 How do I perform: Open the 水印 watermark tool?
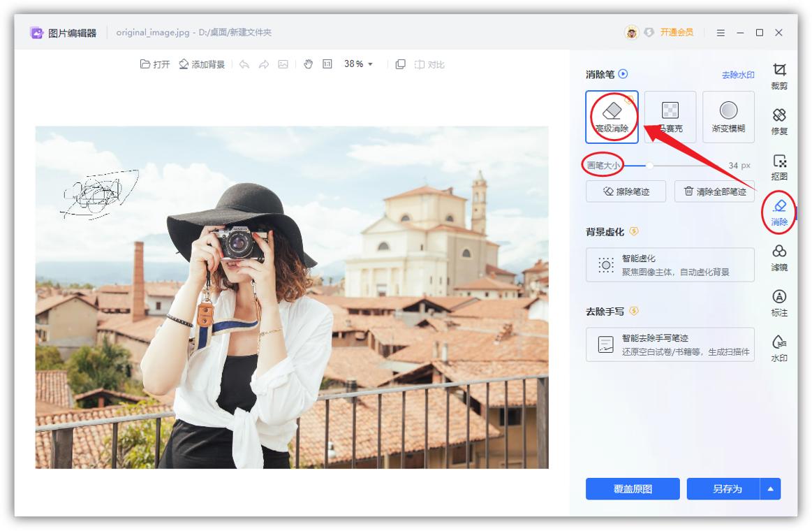click(779, 346)
